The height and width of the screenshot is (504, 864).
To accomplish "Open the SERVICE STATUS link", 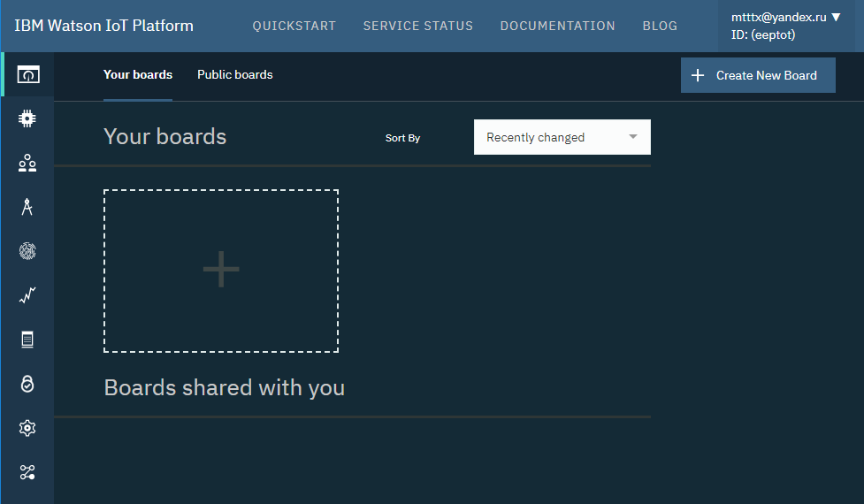I will [x=417, y=26].
